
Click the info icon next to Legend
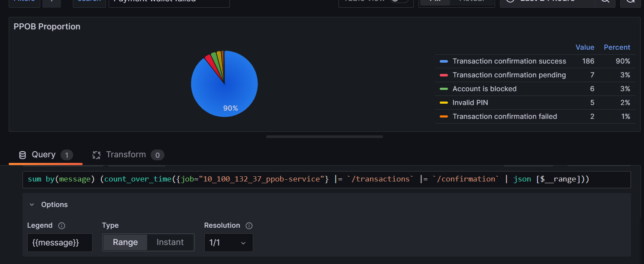click(x=61, y=226)
